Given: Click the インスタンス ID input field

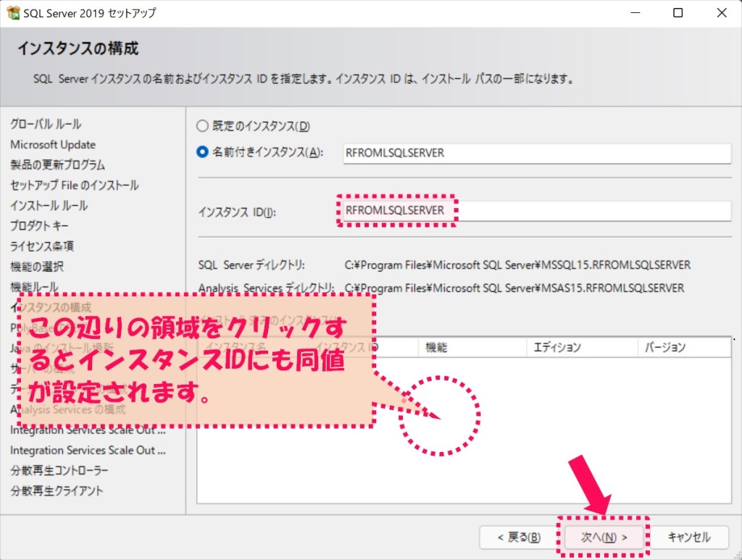Looking at the screenshot, I should coord(537,211).
